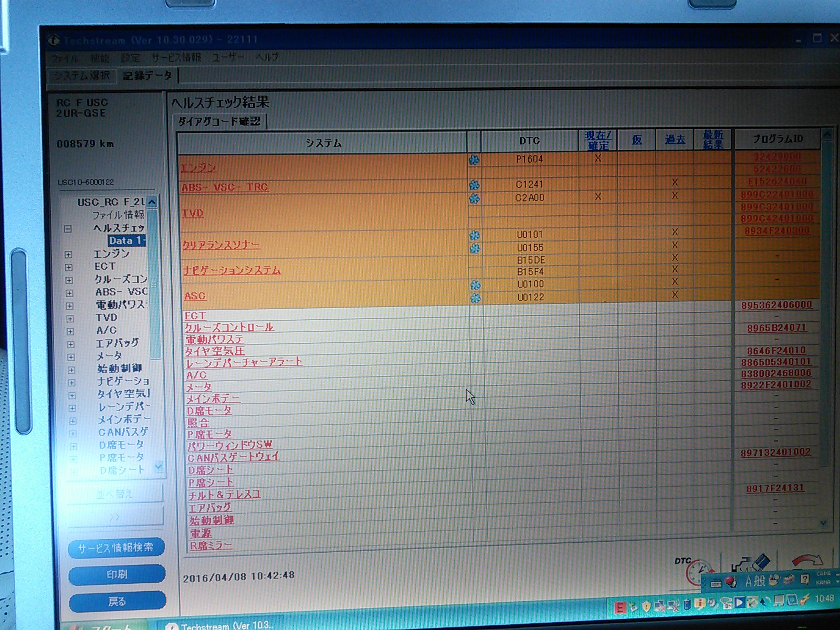Open the TVD system link
The width and height of the screenshot is (840, 630).
click(x=192, y=213)
